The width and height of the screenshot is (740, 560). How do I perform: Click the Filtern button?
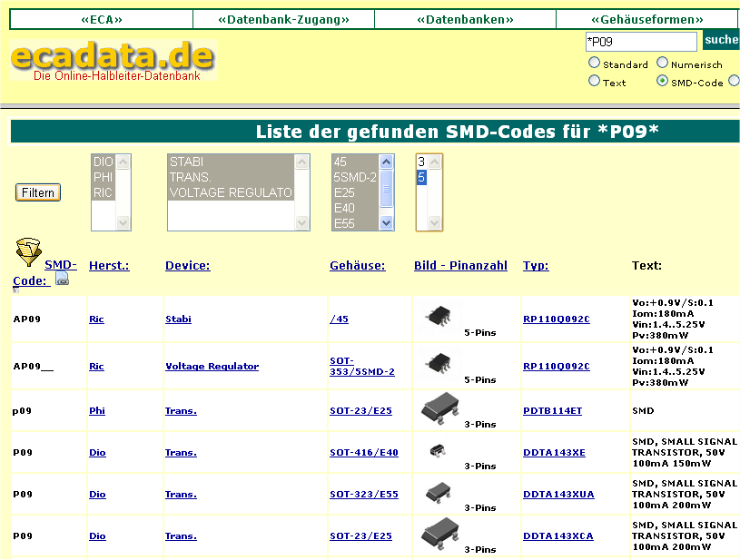[38, 192]
